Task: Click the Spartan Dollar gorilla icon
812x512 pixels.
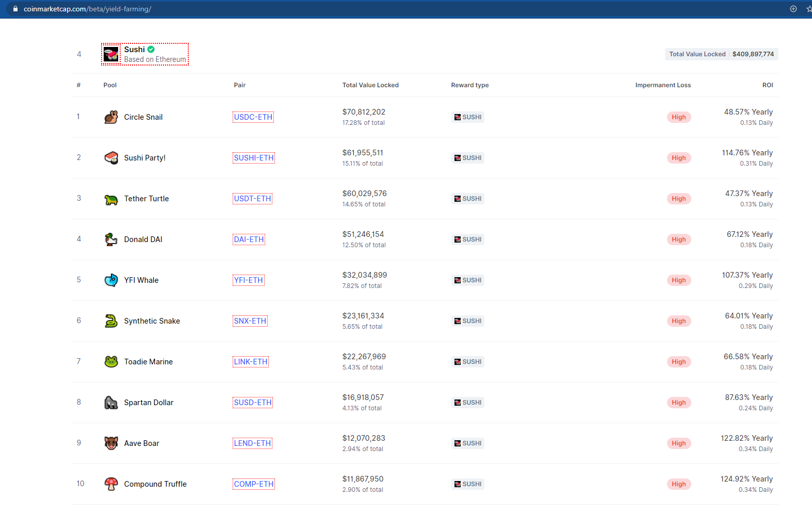Action: tap(111, 403)
